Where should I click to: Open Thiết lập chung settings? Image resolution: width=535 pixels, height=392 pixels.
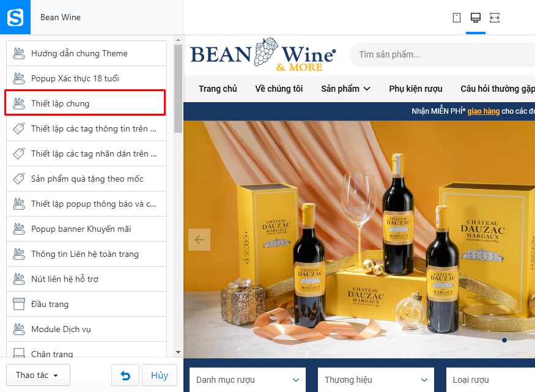pos(85,103)
